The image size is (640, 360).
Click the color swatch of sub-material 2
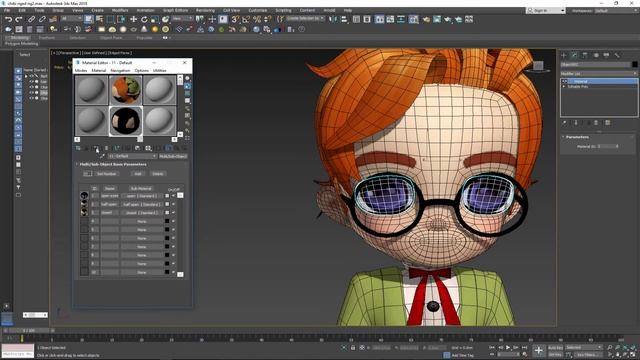(167, 204)
